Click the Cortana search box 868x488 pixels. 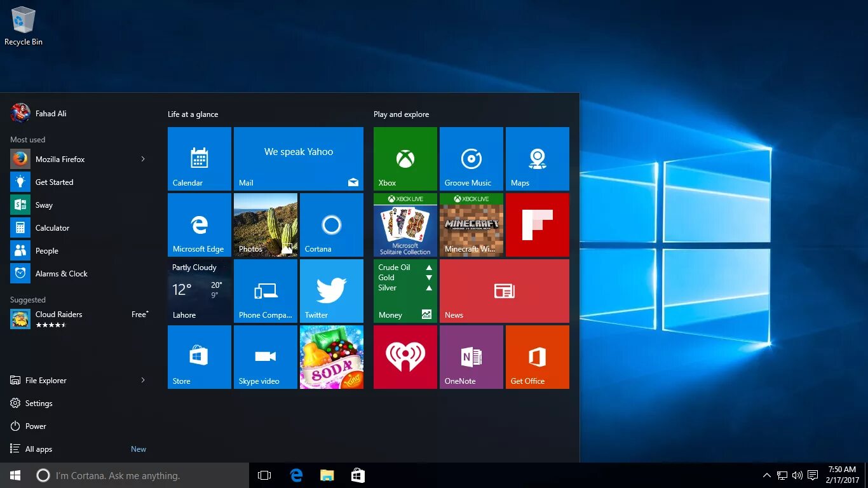[140, 475]
